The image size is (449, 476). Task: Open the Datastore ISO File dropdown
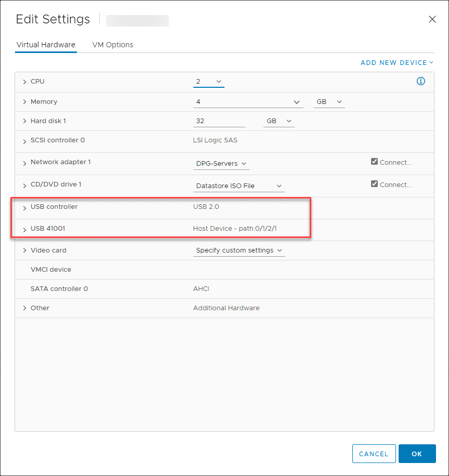click(x=239, y=186)
